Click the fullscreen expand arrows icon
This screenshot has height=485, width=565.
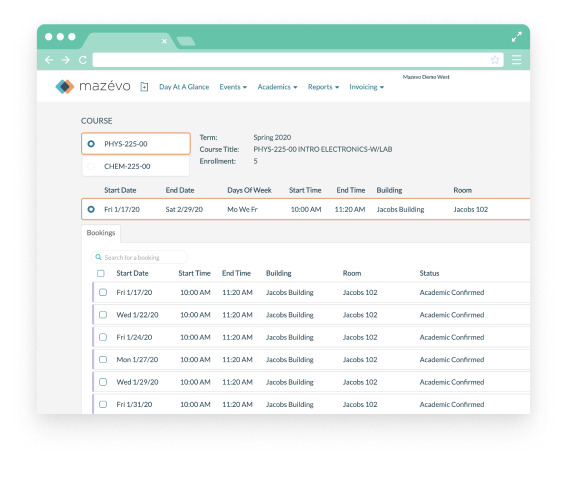click(517, 37)
